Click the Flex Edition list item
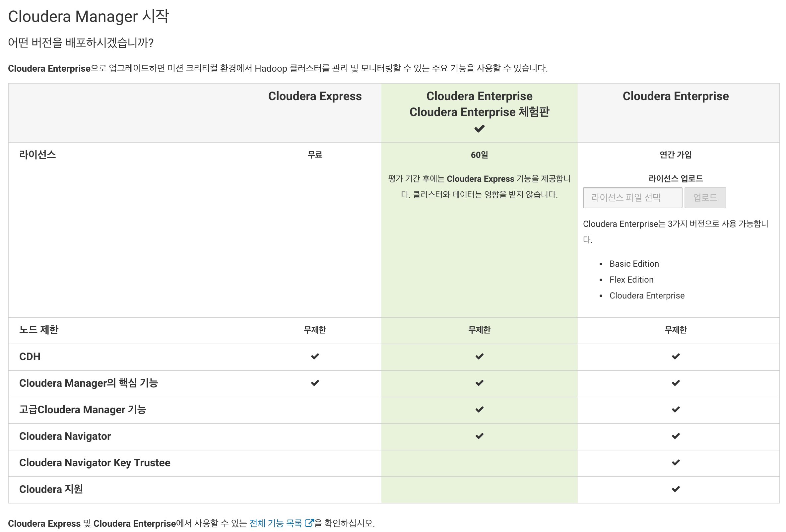Screen dimensions: 786x532 [631, 280]
